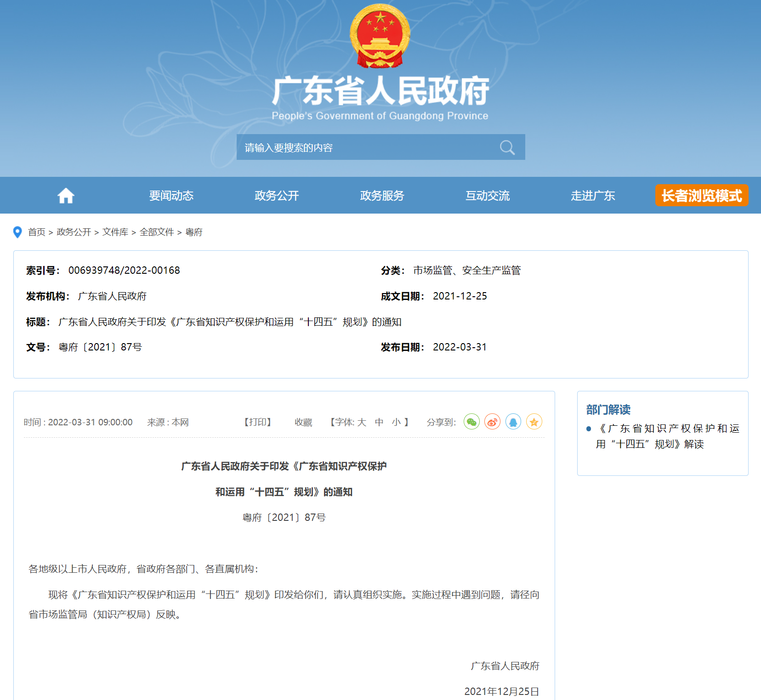Viewport: 761px width, 700px height.
Task: Set font size to 小
Action: (x=396, y=422)
